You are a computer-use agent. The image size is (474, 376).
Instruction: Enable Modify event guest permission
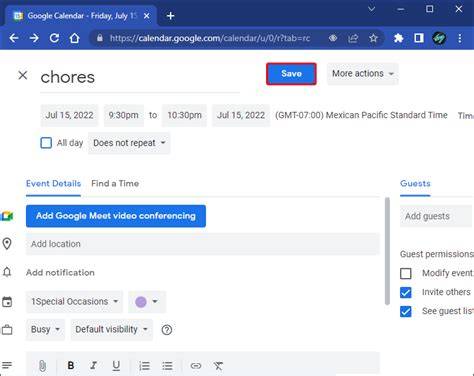pyautogui.click(x=406, y=273)
